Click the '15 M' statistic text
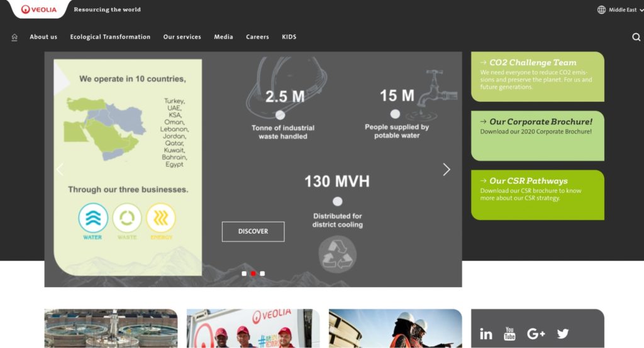 [x=397, y=95]
